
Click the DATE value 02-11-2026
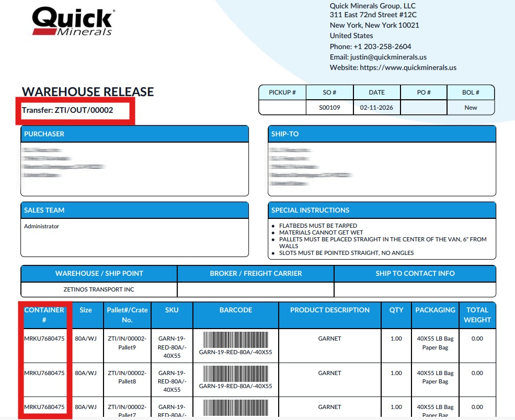tap(376, 107)
